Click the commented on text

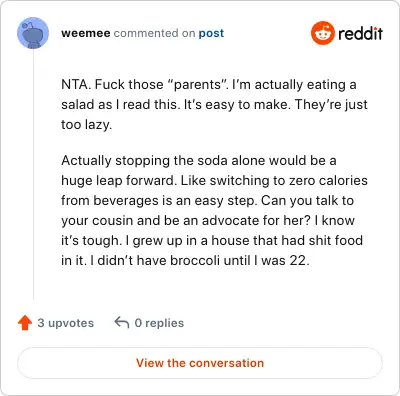tap(154, 33)
